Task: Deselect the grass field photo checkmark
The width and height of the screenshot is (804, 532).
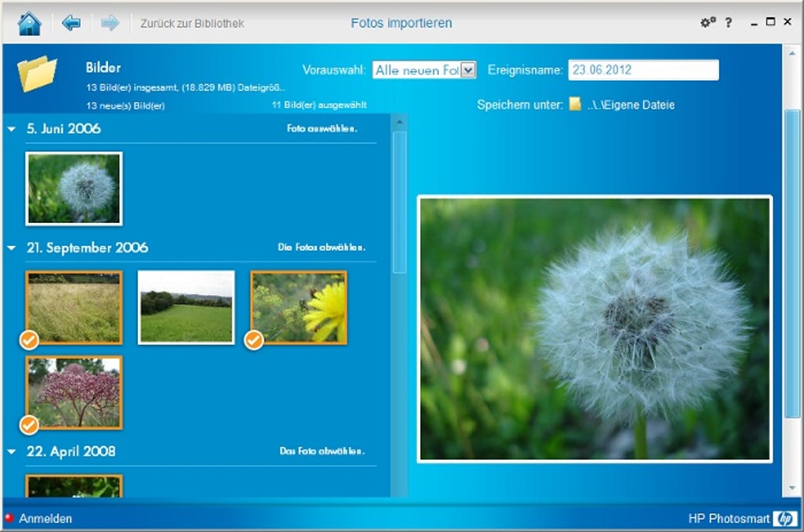Action: point(28,340)
